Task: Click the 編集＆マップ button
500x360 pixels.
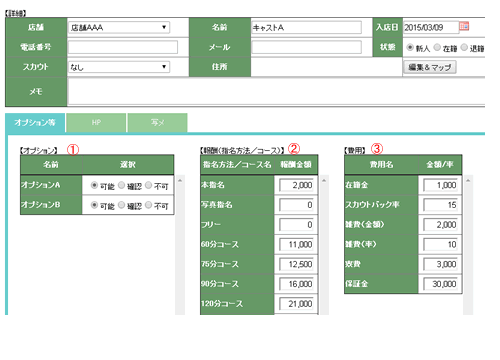Action: click(x=430, y=67)
